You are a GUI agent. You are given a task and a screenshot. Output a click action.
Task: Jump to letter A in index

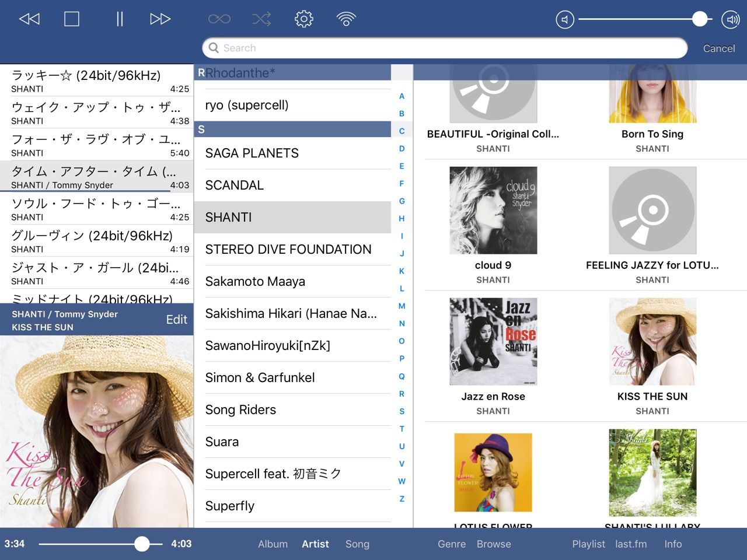pyautogui.click(x=402, y=96)
